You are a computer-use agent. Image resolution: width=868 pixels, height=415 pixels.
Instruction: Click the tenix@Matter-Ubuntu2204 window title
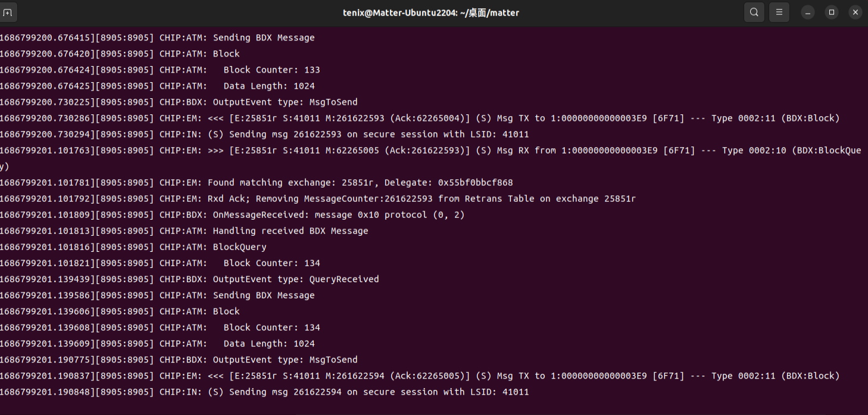(431, 13)
